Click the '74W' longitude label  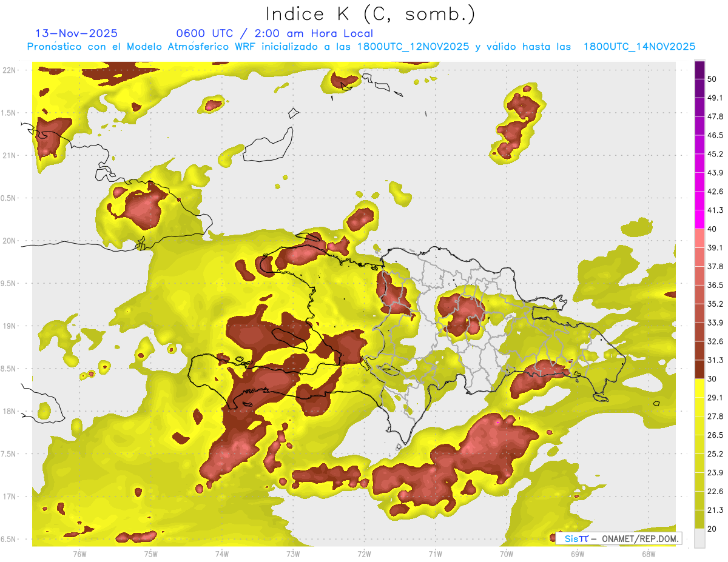222,554
